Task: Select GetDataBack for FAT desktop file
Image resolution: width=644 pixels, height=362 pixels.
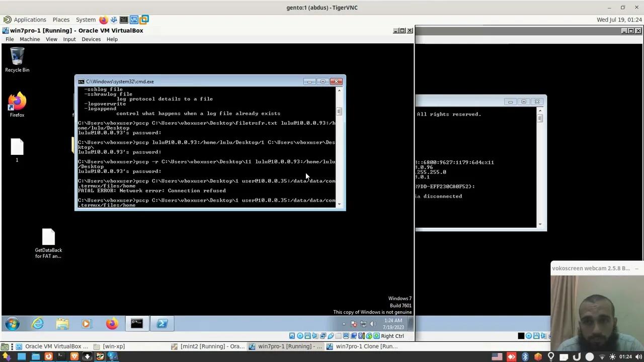Action: (x=48, y=243)
